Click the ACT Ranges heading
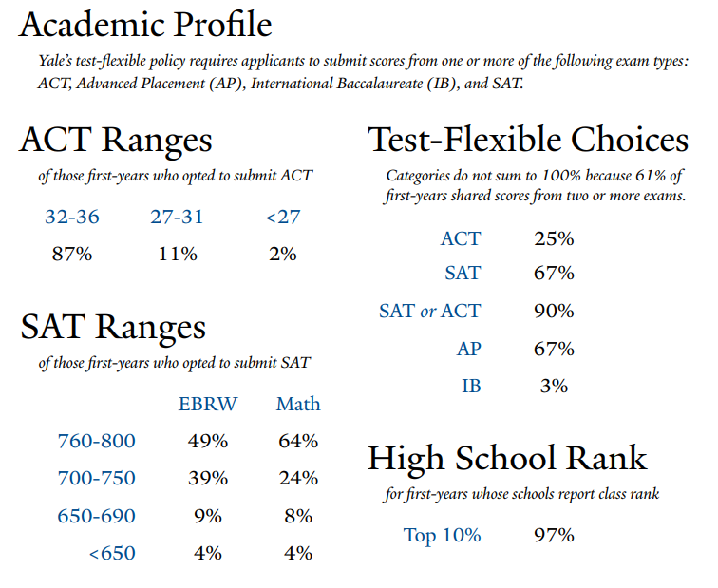718x588 pixels. click(116, 141)
